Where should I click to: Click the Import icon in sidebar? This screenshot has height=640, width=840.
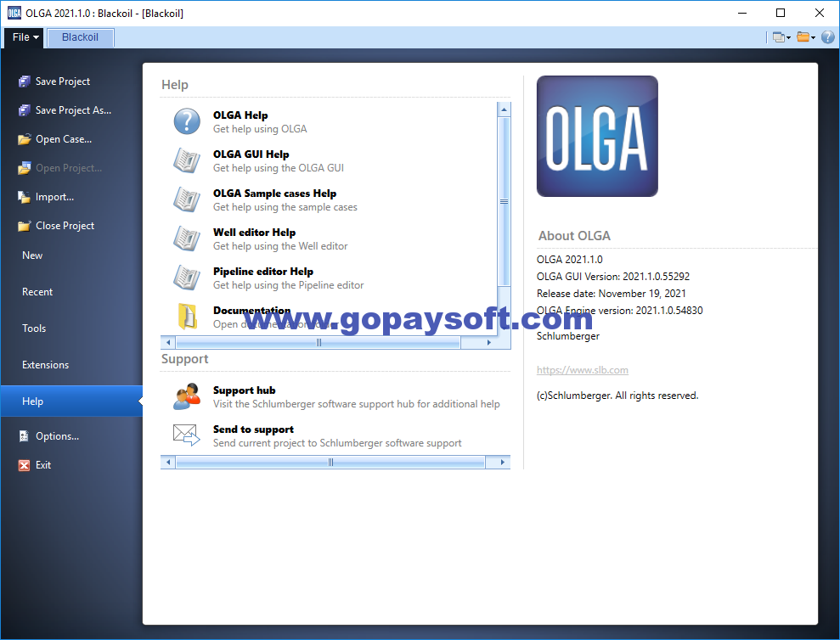point(24,197)
